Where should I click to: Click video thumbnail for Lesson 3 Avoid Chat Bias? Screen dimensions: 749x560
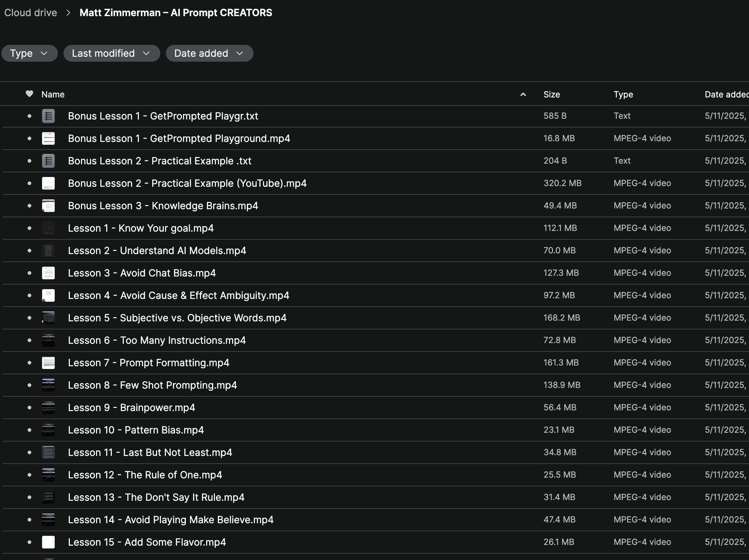tap(48, 273)
